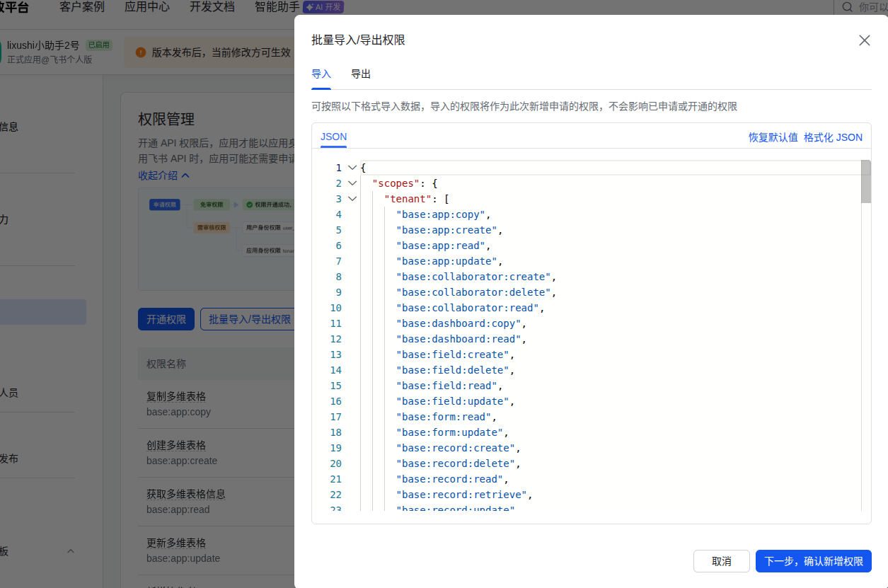Open the 客户案例 menu item
Screen dimensions: 888x588
(x=81, y=7)
